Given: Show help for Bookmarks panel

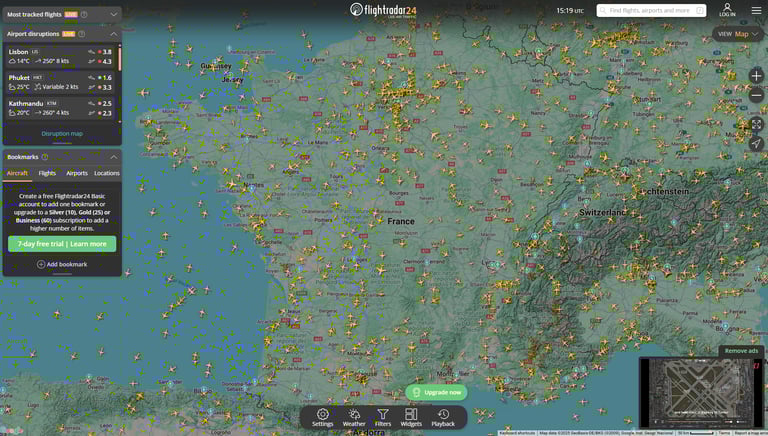Looking at the screenshot, I should click(x=45, y=157).
